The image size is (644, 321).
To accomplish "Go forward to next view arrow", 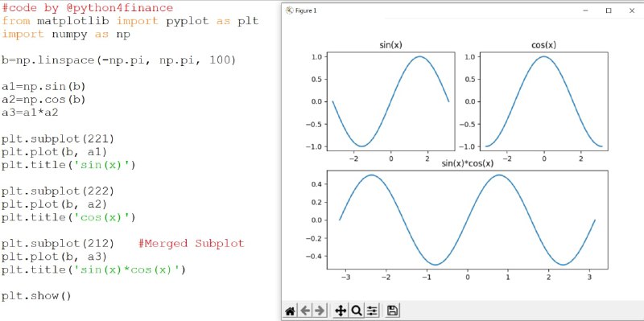I will (320, 311).
